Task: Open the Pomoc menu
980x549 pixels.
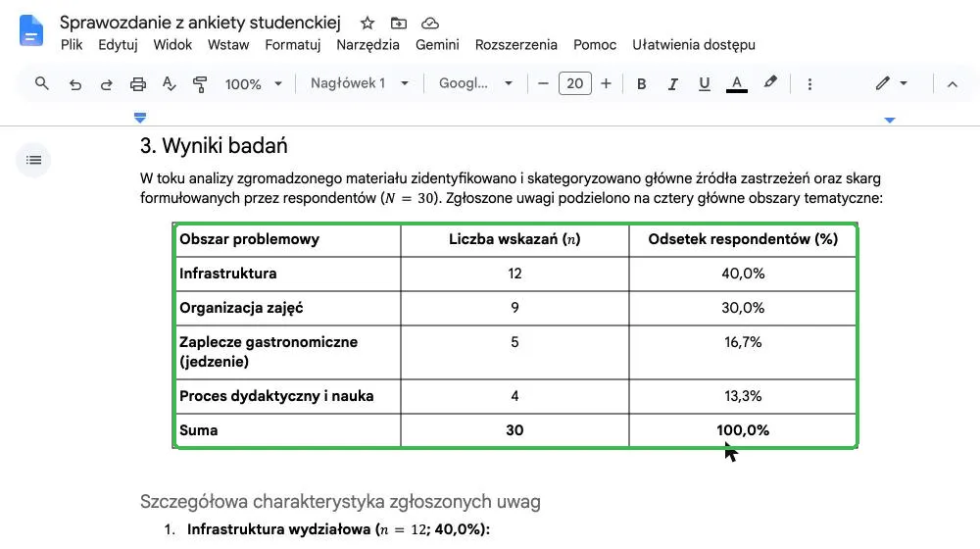Action: pyautogui.click(x=595, y=45)
